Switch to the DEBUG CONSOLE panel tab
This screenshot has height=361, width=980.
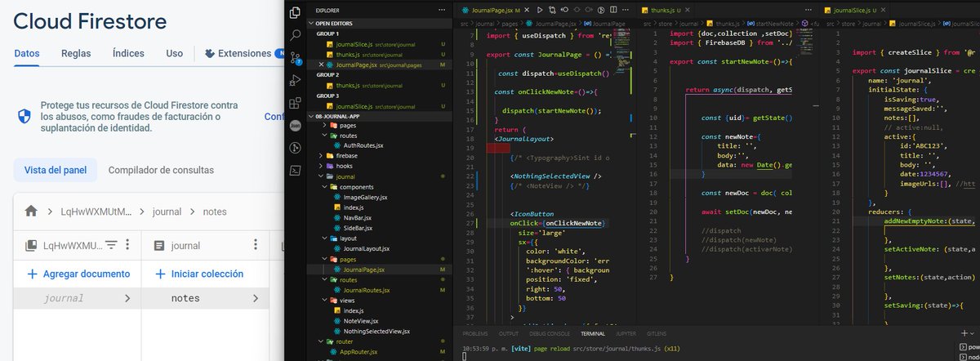pyautogui.click(x=548, y=334)
